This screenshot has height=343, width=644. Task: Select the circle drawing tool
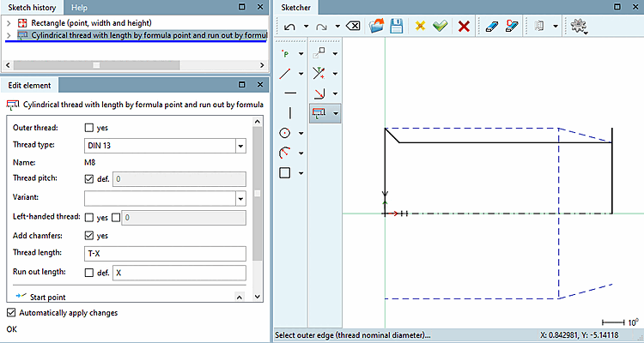[x=286, y=133]
